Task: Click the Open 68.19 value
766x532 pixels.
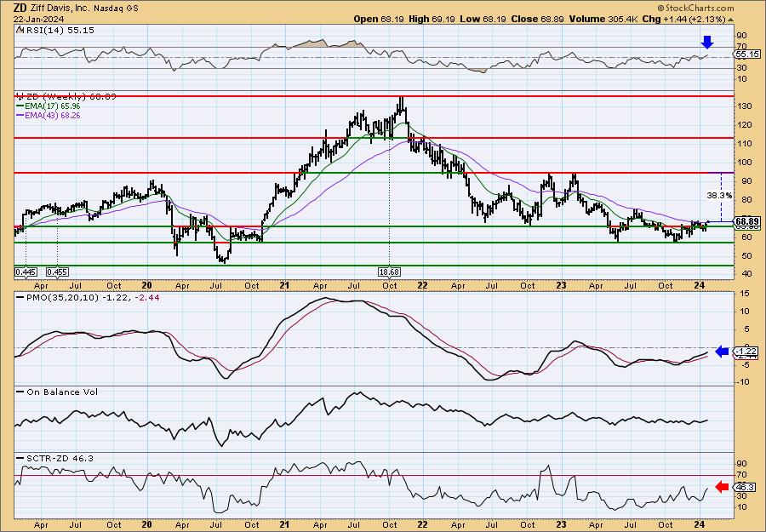Action: [x=379, y=19]
